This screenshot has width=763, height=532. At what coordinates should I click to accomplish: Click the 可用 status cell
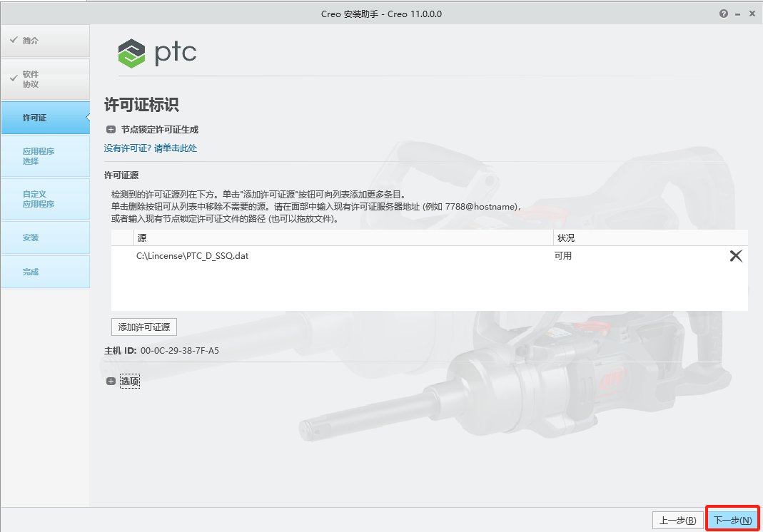pos(563,256)
